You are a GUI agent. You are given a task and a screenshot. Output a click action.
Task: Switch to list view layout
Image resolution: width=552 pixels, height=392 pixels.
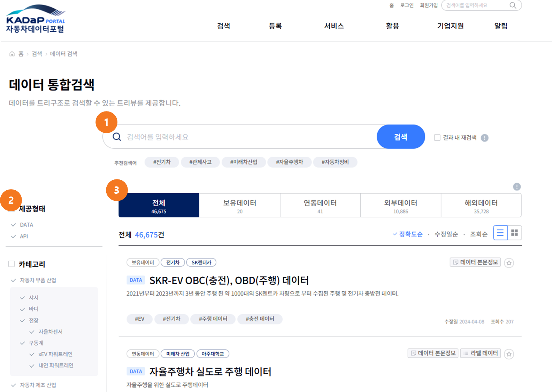tap(500, 233)
